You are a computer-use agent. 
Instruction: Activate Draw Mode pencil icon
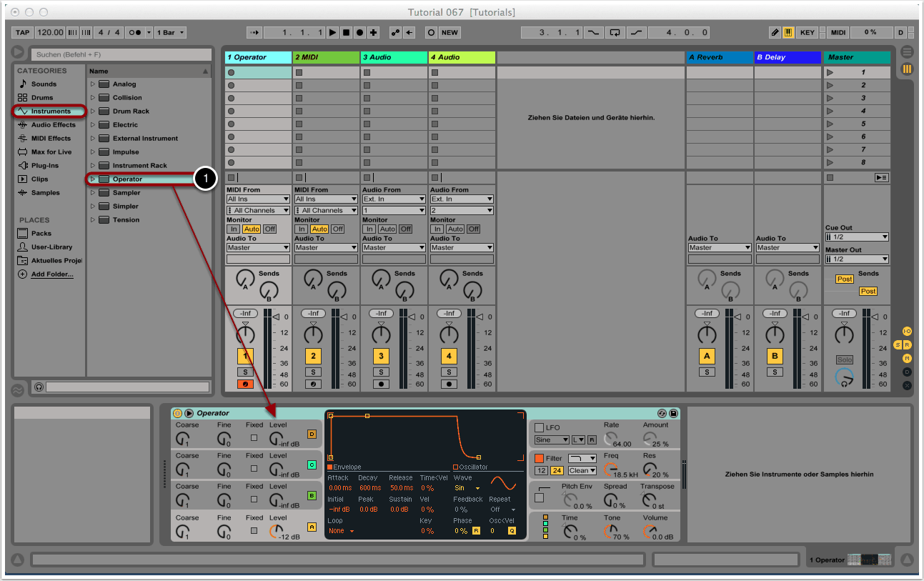[775, 33]
